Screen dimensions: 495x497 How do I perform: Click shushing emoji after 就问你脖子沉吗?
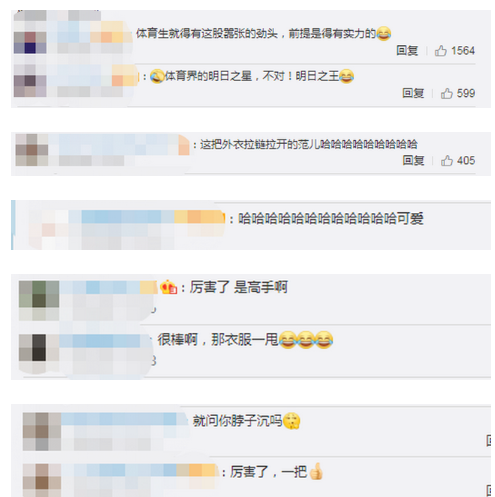[292, 421]
